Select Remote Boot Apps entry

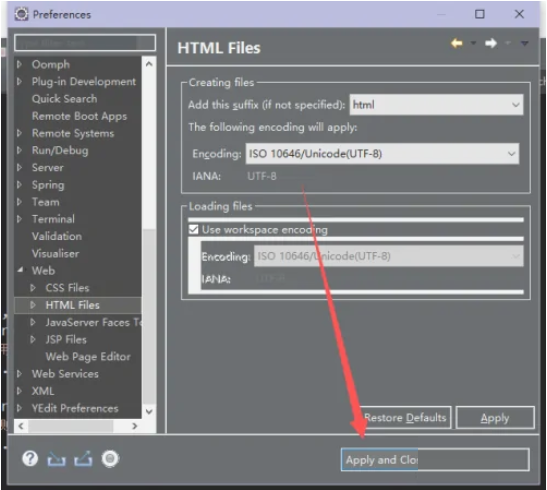pyautogui.click(x=80, y=116)
